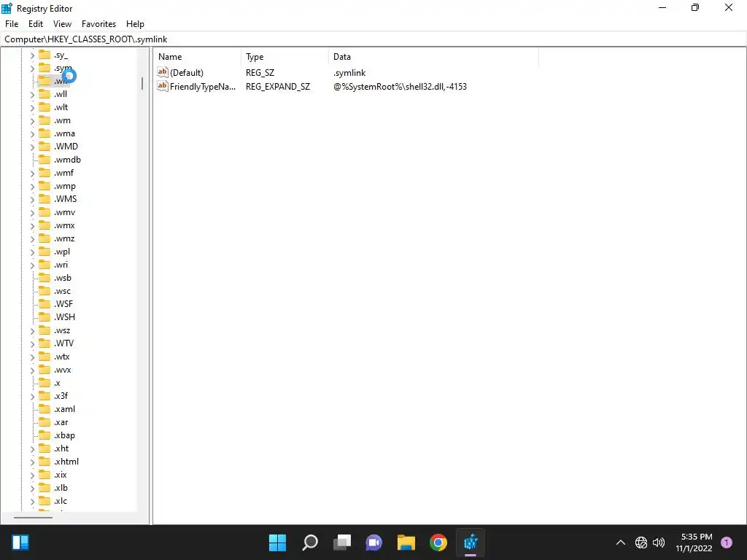Expand the .wma key
The width and height of the screenshot is (747, 560).
[32, 134]
